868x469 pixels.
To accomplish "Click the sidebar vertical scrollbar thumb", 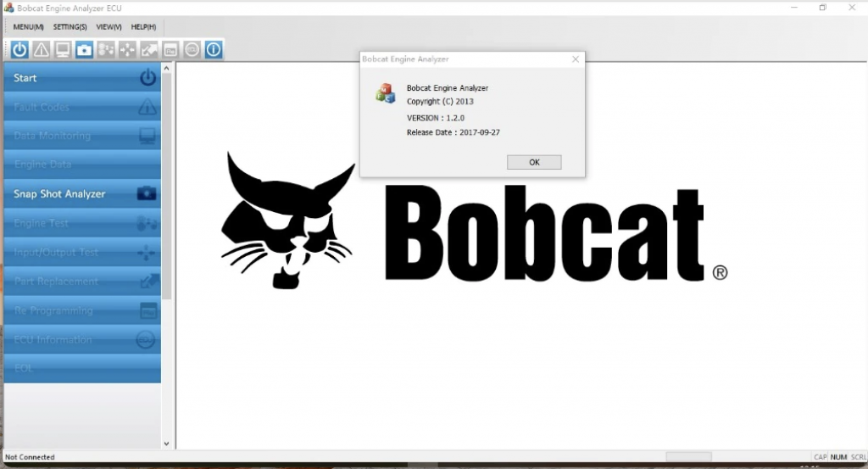I will (167, 186).
